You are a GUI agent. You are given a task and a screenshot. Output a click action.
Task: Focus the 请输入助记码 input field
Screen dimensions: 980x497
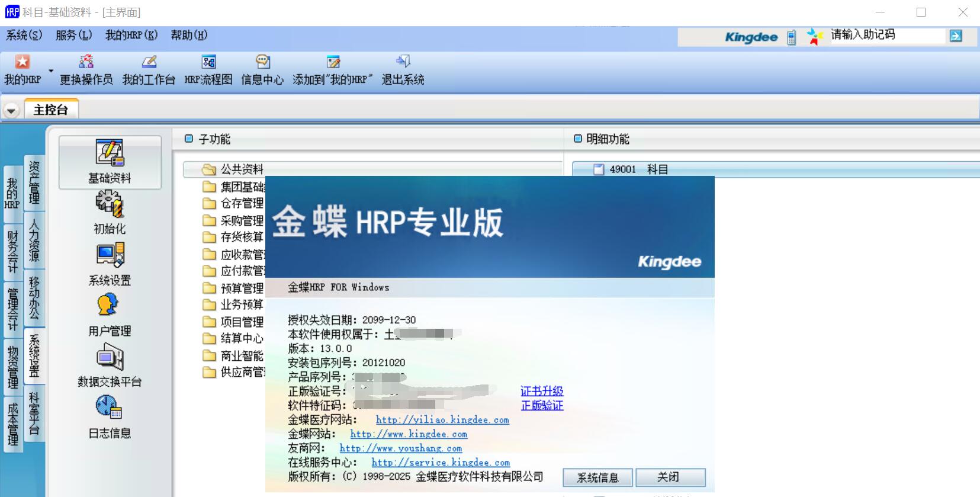point(887,36)
